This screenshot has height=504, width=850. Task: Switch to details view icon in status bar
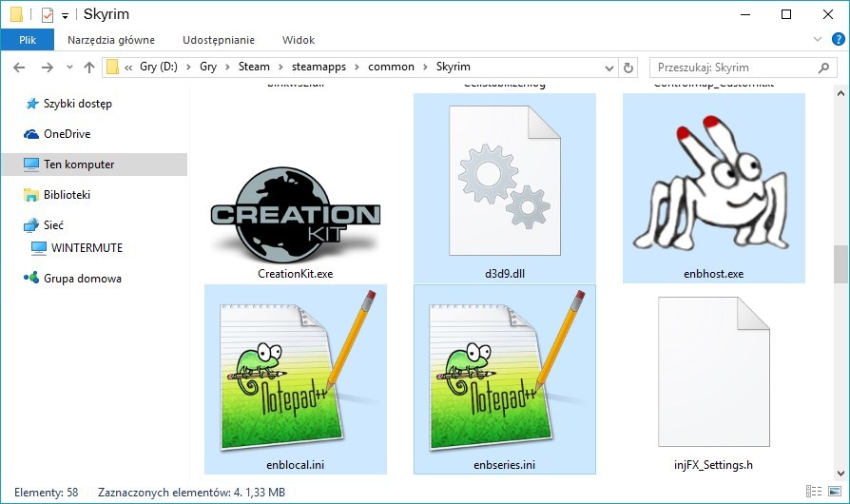coord(814,492)
